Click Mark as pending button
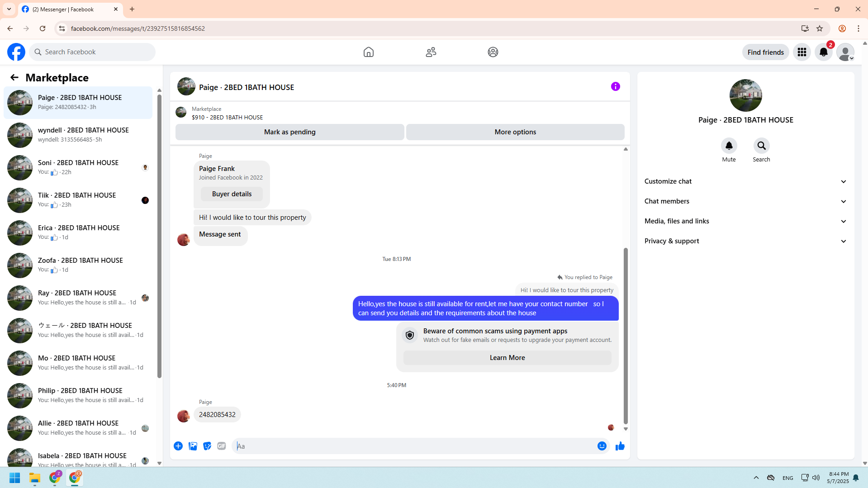 pos(290,132)
